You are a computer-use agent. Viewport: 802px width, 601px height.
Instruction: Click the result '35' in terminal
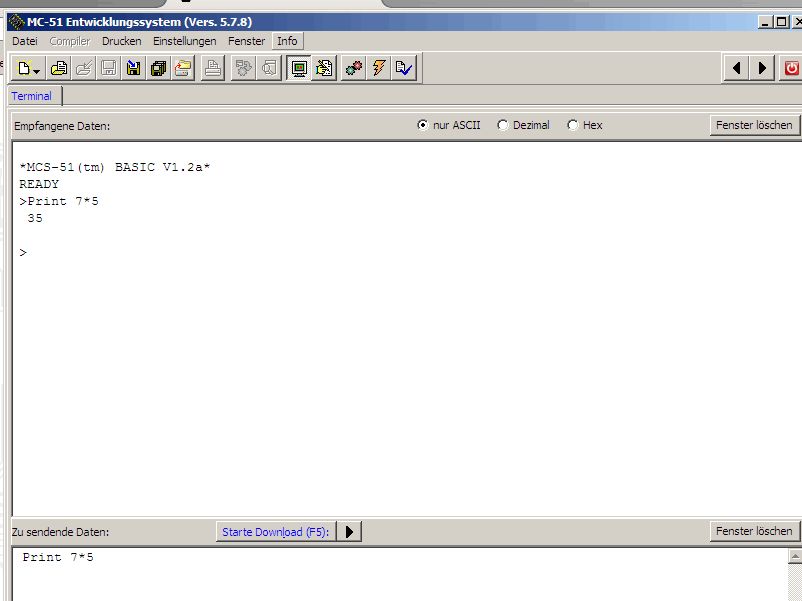[x=35, y=218]
